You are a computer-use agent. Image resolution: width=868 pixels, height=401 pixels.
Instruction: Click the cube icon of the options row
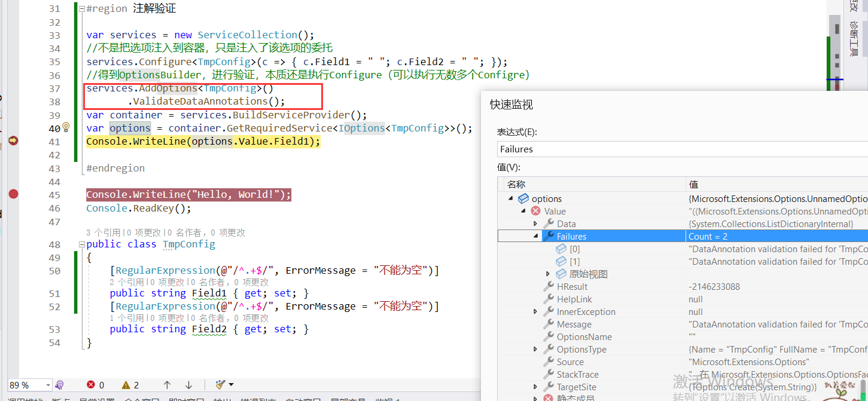coord(523,198)
